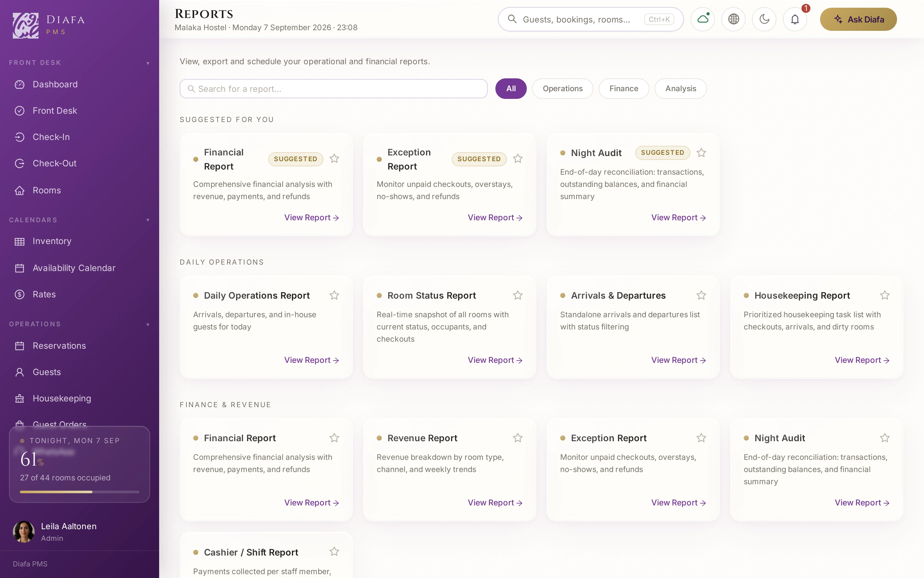924x578 pixels.
Task: View Report for Arrivals & Departures
Action: (x=679, y=361)
